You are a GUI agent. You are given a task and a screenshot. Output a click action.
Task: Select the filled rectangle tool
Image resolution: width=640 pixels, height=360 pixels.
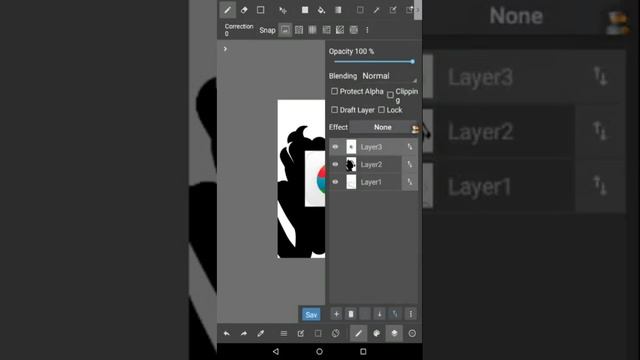pos(305,10)
